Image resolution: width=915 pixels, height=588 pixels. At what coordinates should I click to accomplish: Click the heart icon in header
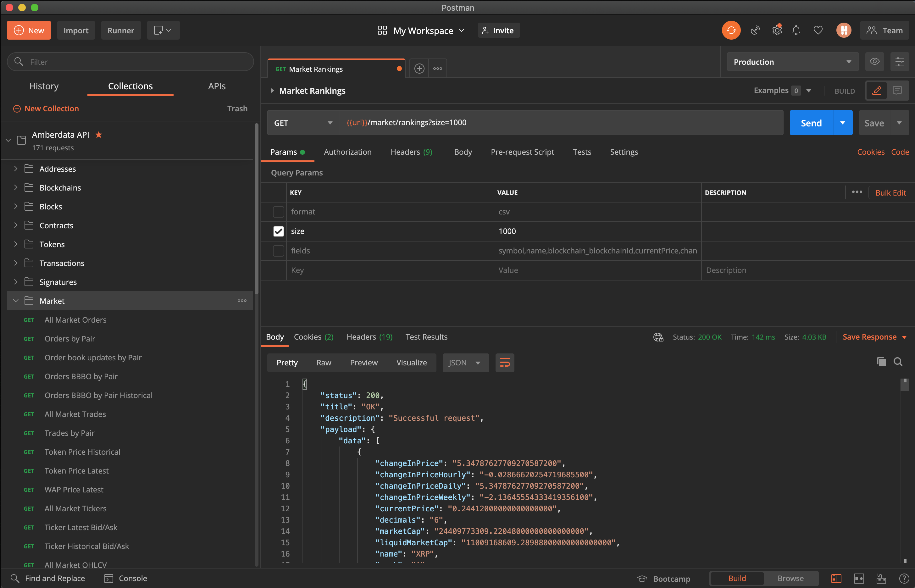click(x=818, y=30)
